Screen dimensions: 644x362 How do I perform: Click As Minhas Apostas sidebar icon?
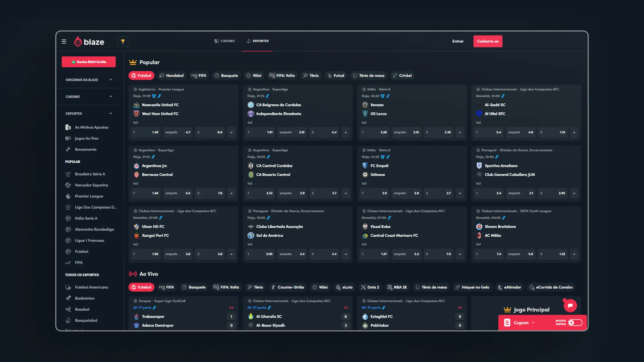68,127
